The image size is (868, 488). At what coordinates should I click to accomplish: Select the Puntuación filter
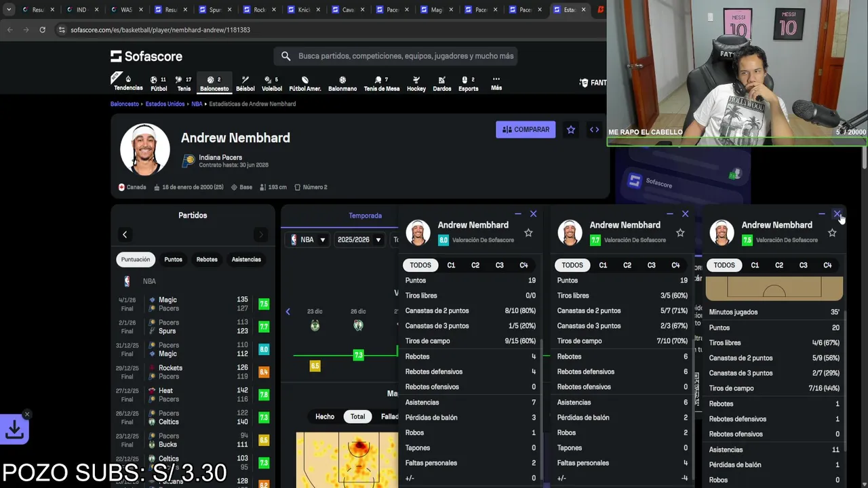pos(136,260)
